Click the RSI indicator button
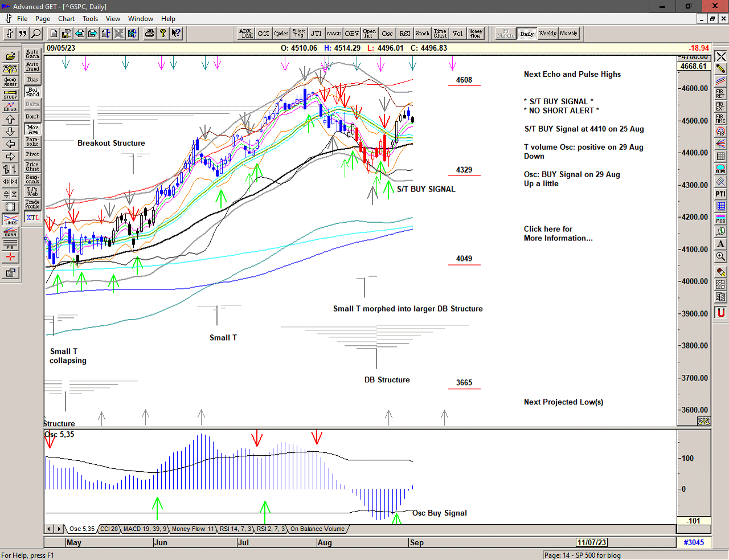Screen dimensions: 729x560 coord(404,34)
